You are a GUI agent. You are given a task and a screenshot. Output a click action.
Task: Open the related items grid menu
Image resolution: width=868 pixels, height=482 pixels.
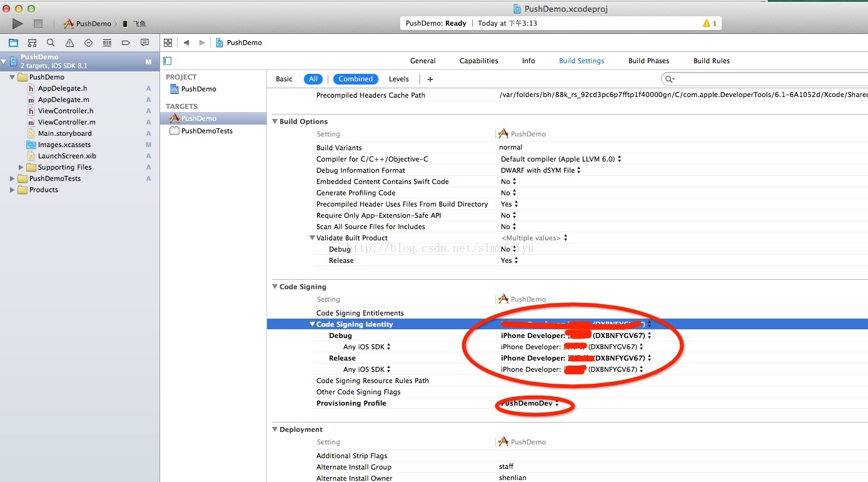pyautogui.click(x=168, y=43)
